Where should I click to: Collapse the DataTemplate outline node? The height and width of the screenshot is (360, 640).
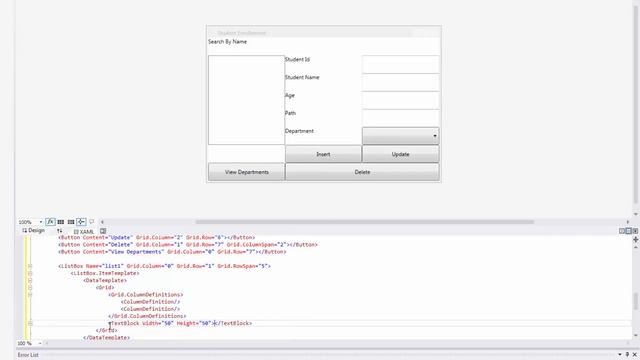pos(30,280)
